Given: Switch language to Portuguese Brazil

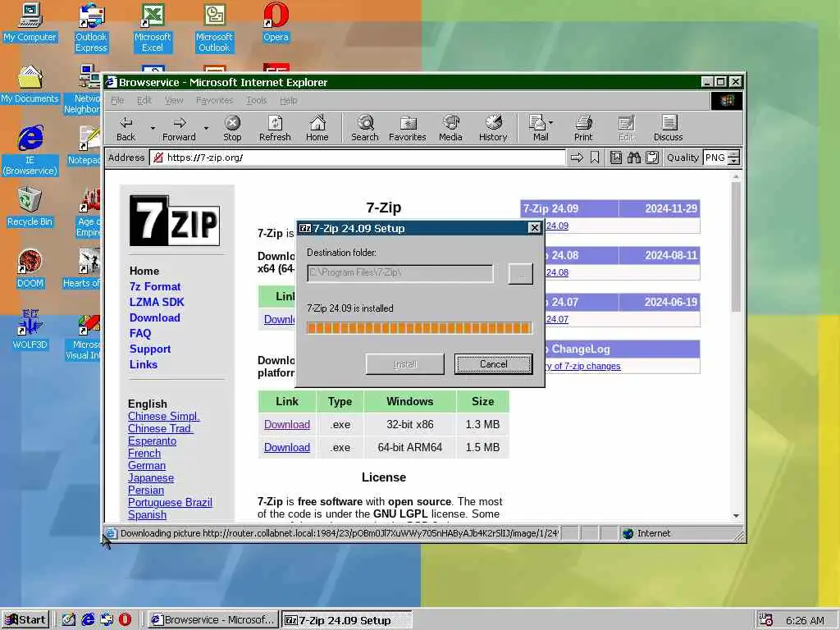Looking at the screenshot, I should pos(170,503).
